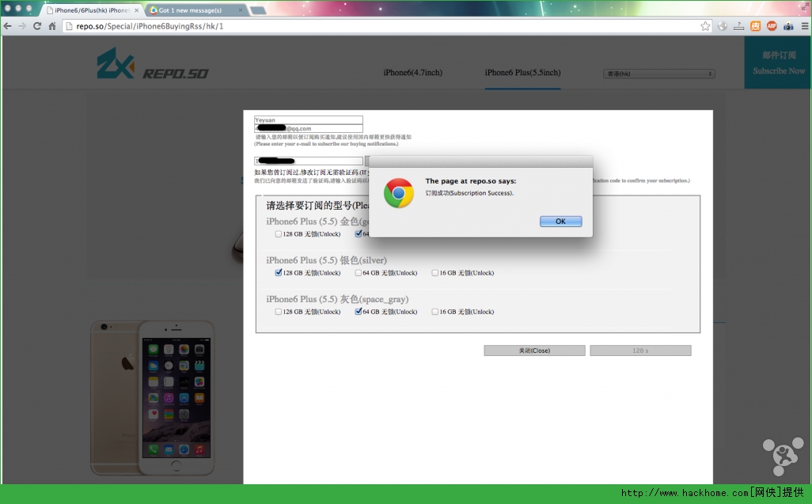Screen dimensions: 812x504
Task: Open the iPhone6(4.7inch) page tab
Action: tap(413, 73)
